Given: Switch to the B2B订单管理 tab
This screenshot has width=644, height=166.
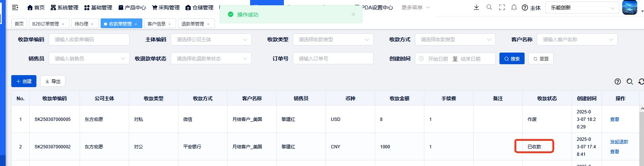Looking at the screenshot, I should point(45,24).
